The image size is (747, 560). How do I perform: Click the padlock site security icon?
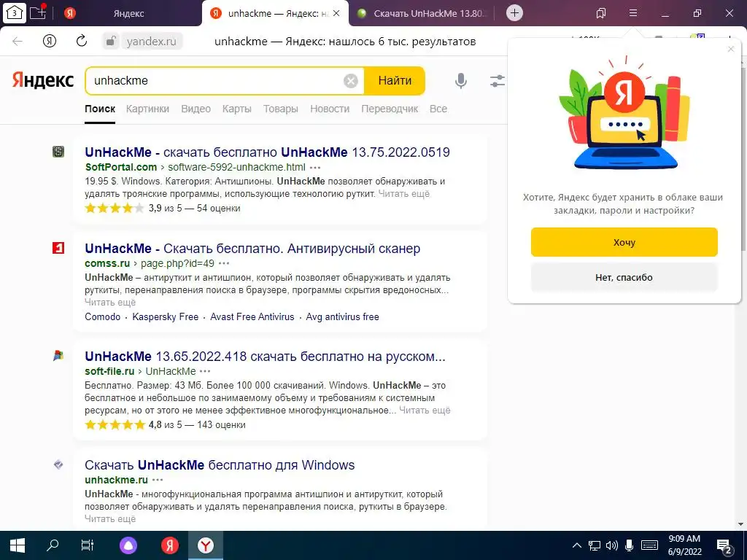111,42
